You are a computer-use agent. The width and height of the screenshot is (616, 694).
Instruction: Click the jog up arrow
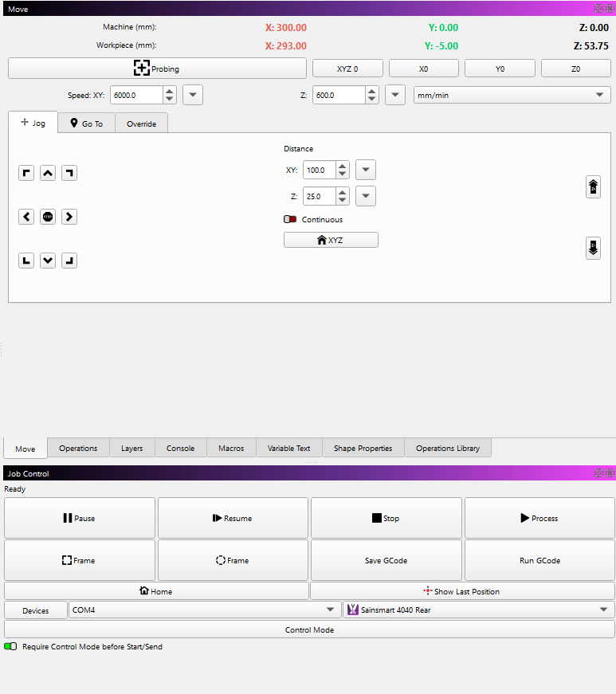pyautogui.click(x=48, y=173)
